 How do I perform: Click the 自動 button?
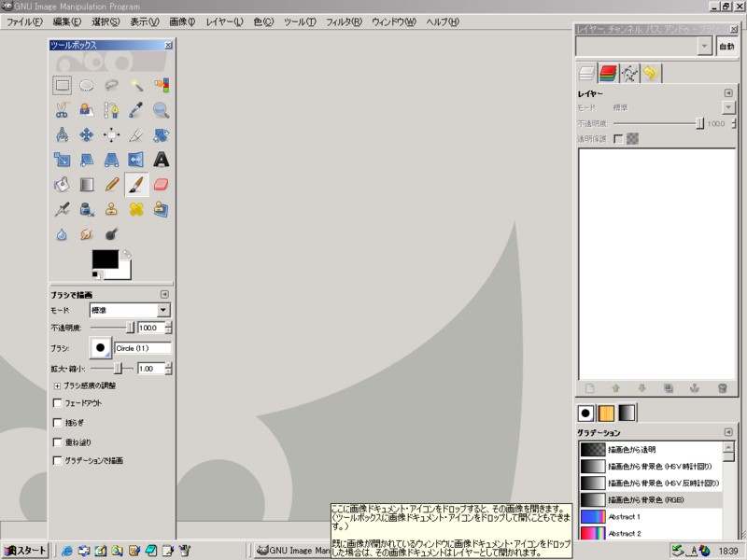(727, 46)
